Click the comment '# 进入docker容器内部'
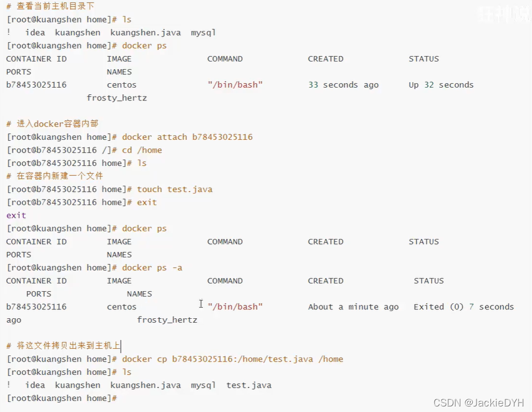 click(x=52, y=124)
